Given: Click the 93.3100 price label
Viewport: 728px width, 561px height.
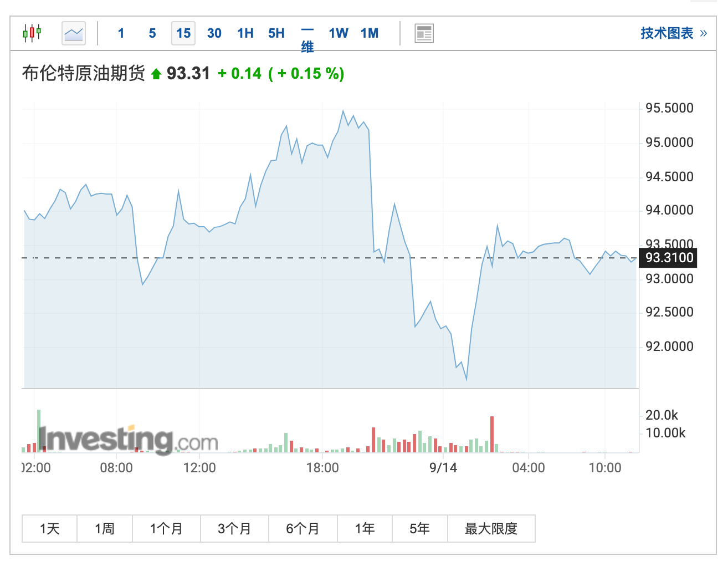Looking at the screenshot, I should 668,257.
